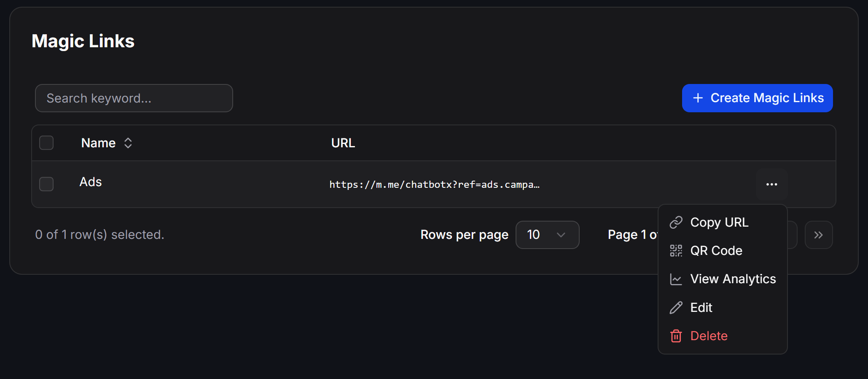Screen dimensions: 868x379
Task: Select the QR Code menu entry
Action: [723, 251]
